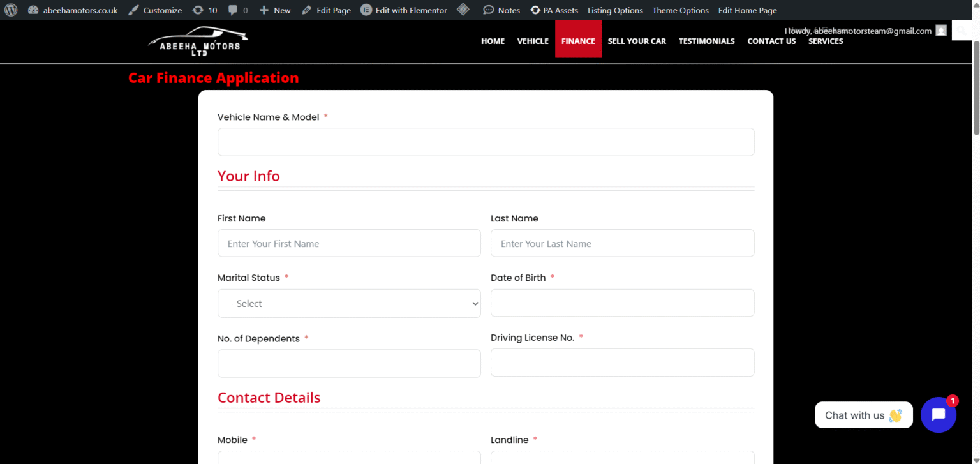This screenshot has width=980, height=464.
Task: Open the PA Assets item
Action: pyautogui.click(x=554, y=10)
